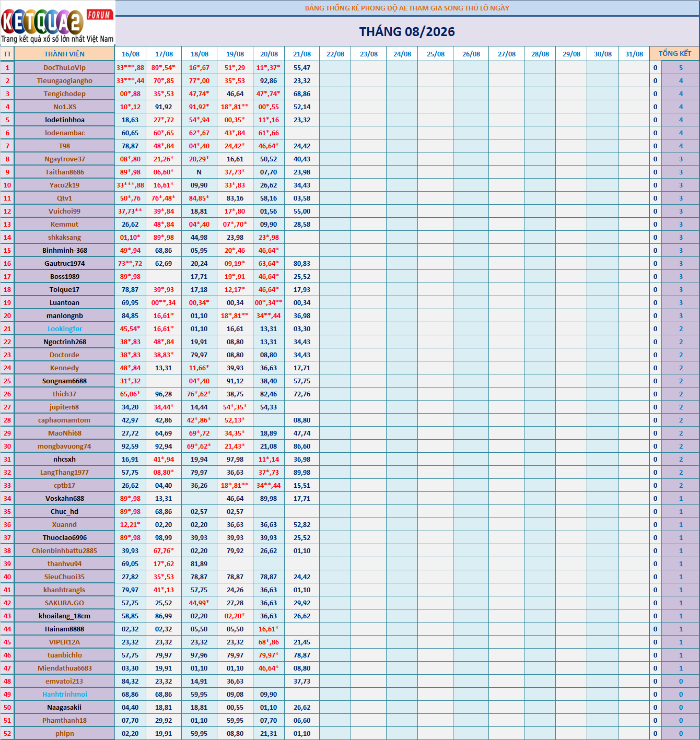The height and width of the screenshot is (740, 700).
Task: Click member name Taithan8686
Action: coord(64,172)
